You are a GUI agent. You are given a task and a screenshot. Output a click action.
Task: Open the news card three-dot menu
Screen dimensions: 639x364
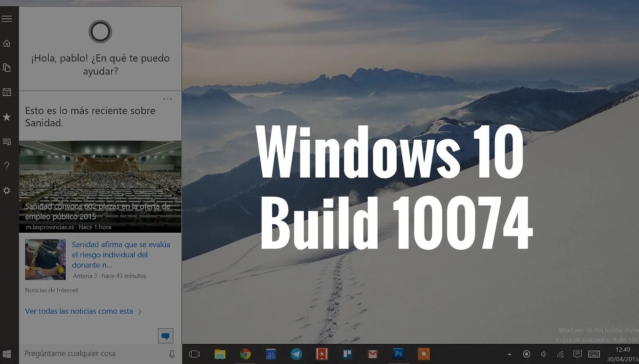tap(168, 99)
